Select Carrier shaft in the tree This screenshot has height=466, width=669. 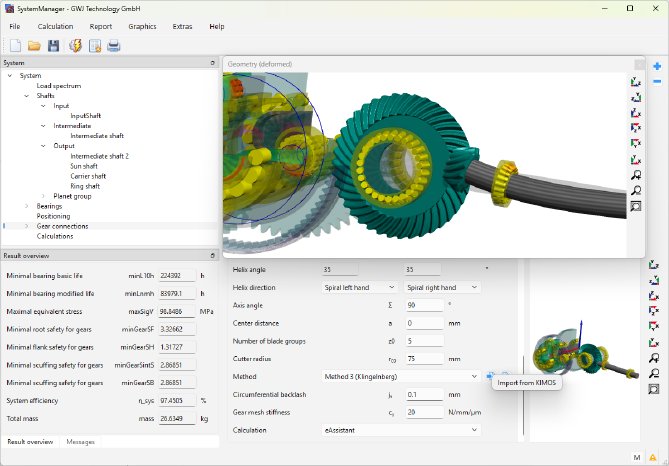[88, 176]
